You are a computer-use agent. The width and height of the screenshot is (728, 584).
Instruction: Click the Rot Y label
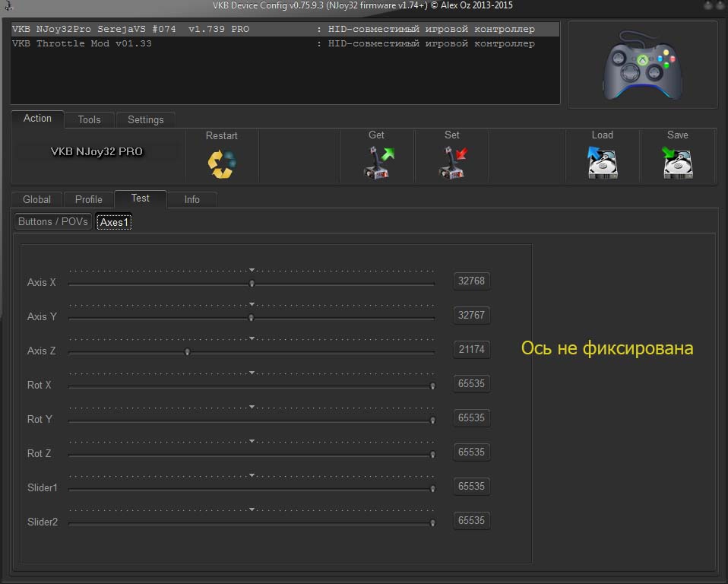pos(40,419)
